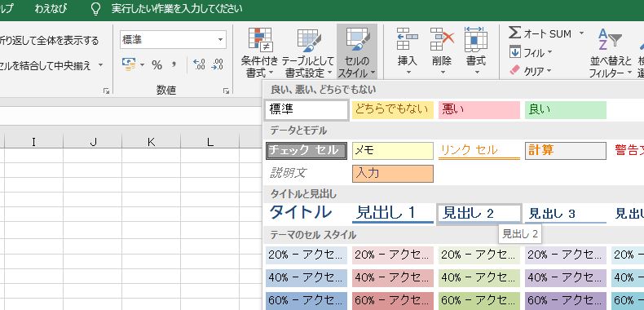Apply the 見出し 2 style in gallery

479,214
